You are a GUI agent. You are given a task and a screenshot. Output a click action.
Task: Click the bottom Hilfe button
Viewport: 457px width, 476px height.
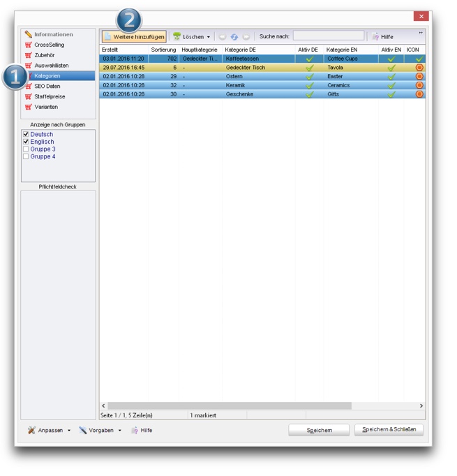tap(142, 430)
